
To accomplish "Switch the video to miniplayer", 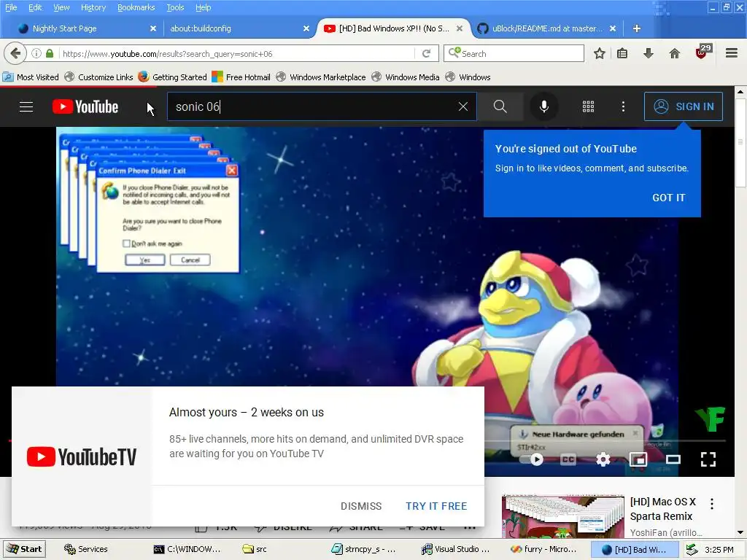I will 638,459.
